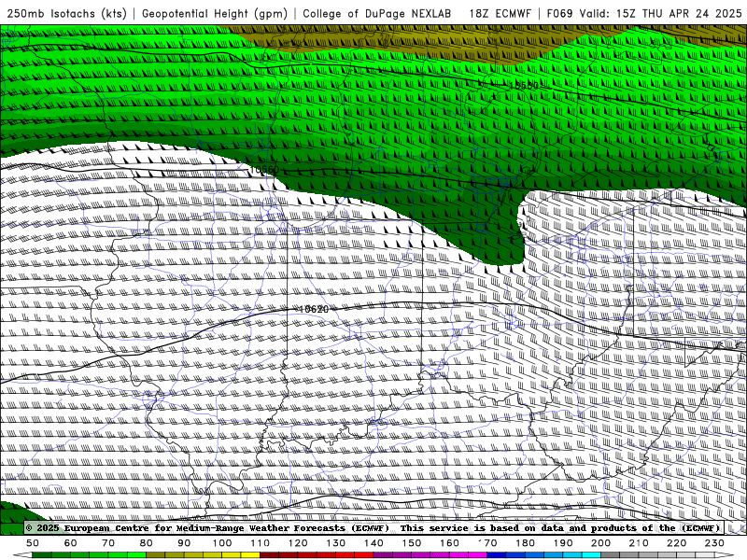Click the 'Valid: 15Z THU APR 24 2025' text
This screenshot has width=747, height=560.
[660, 13]
